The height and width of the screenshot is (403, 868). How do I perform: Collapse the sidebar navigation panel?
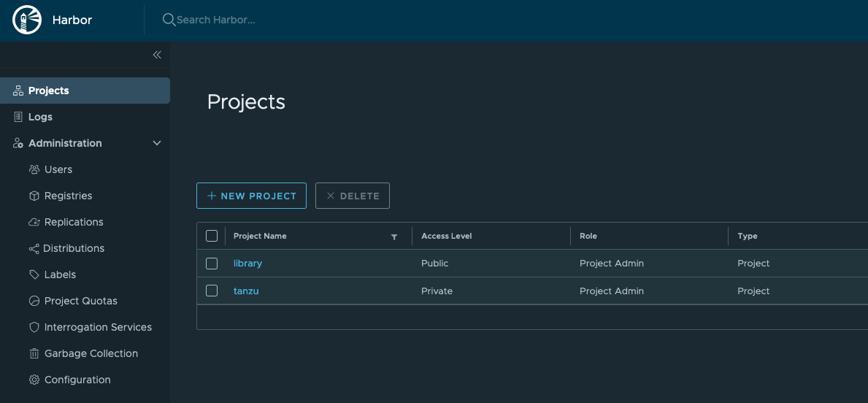click(157, 55)
